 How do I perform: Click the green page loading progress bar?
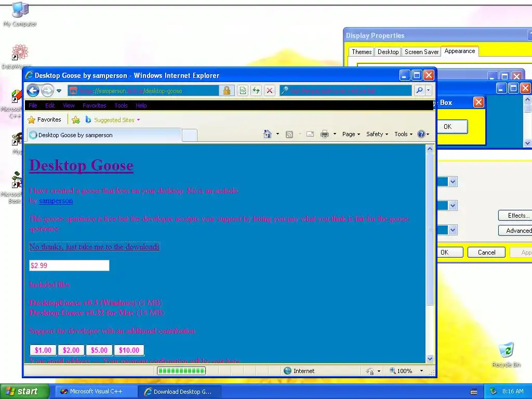click(181, 371)
